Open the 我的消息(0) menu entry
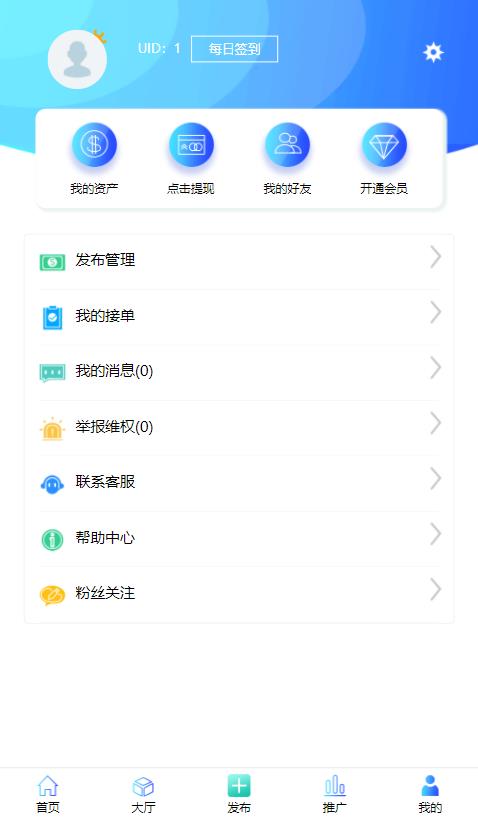 239,371
